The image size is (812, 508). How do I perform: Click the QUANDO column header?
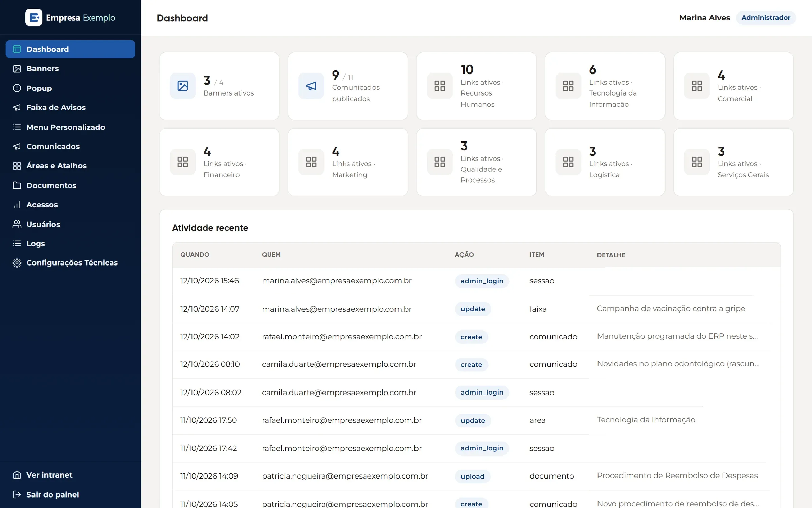(195, 255)
